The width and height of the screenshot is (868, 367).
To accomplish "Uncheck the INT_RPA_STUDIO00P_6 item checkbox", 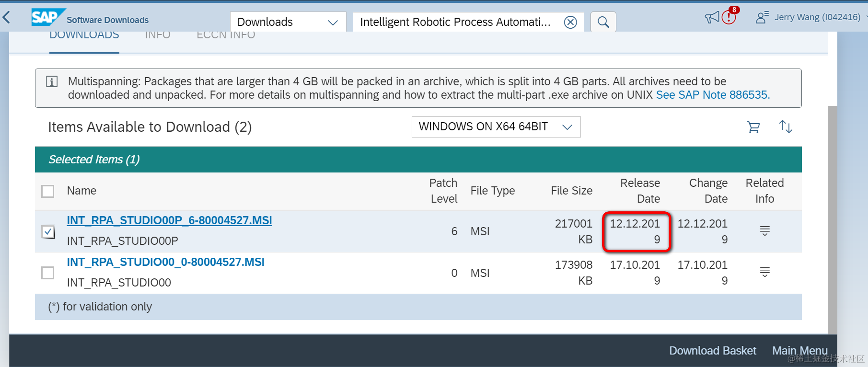I will 48,231.
